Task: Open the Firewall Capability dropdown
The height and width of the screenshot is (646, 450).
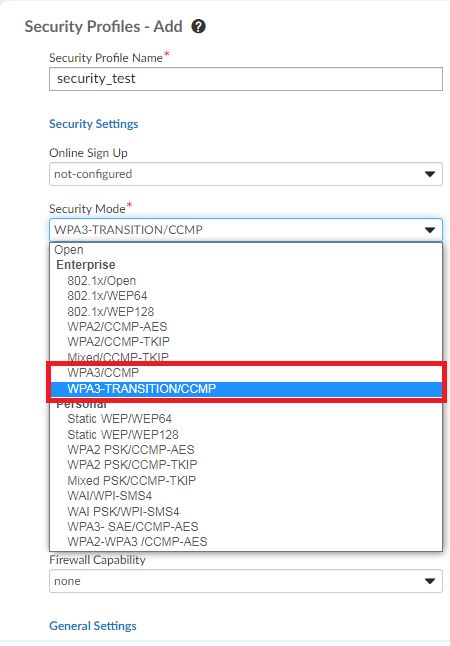Action: [246, 581]
